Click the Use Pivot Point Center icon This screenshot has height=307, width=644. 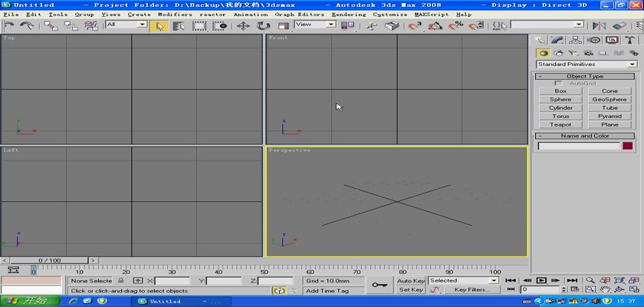tap(348, 26)
